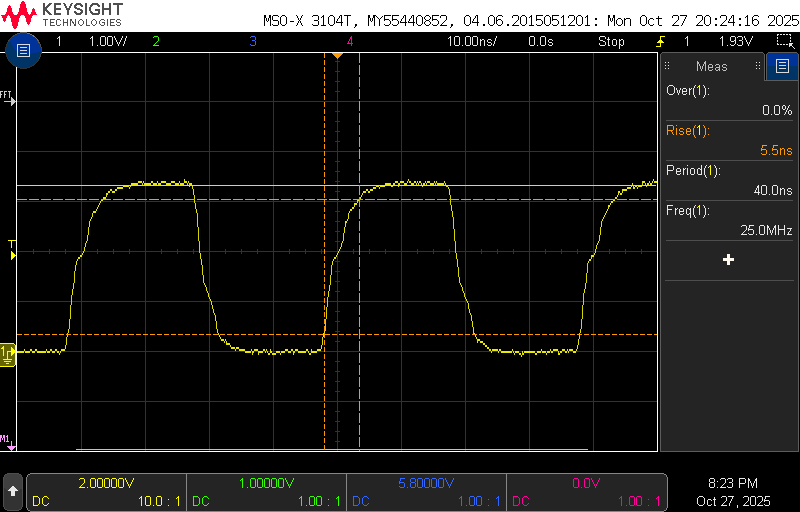Click the channel 1 DC 10.0:1 offset box
Image resolution: width=800 pixels, height=512 pixels.
(x=107, y=491)
